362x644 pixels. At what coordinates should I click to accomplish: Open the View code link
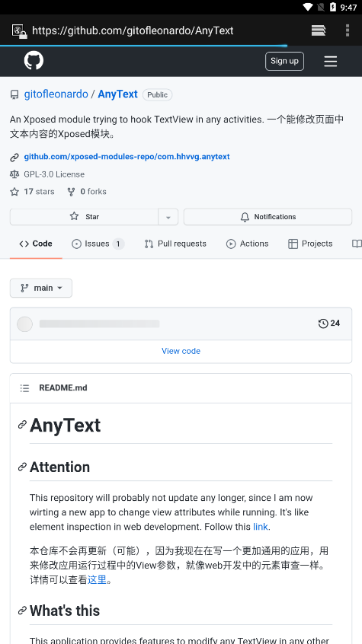[x=181, y=351]
